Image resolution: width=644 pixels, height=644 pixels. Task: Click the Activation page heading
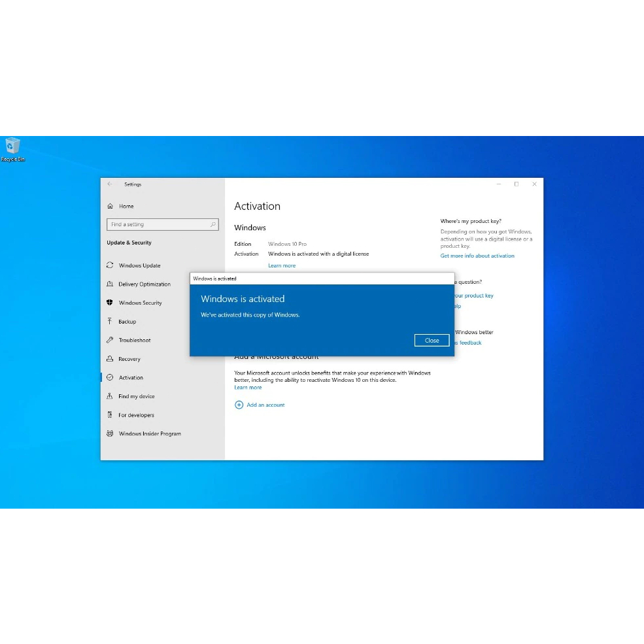point(257,206)
